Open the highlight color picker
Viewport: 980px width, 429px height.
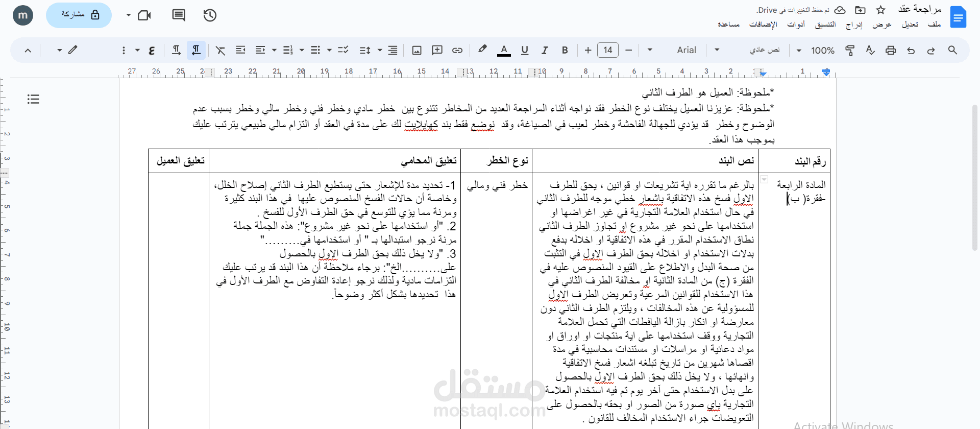click(x=482, y=50)
